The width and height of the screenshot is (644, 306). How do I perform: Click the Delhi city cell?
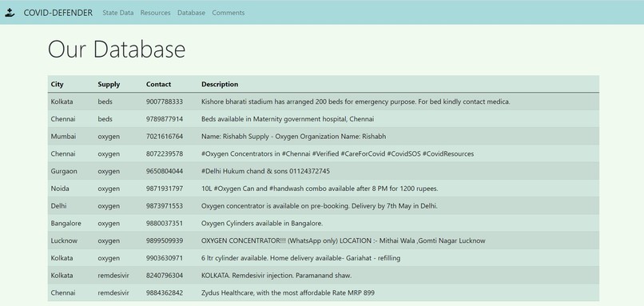point(58,206)
